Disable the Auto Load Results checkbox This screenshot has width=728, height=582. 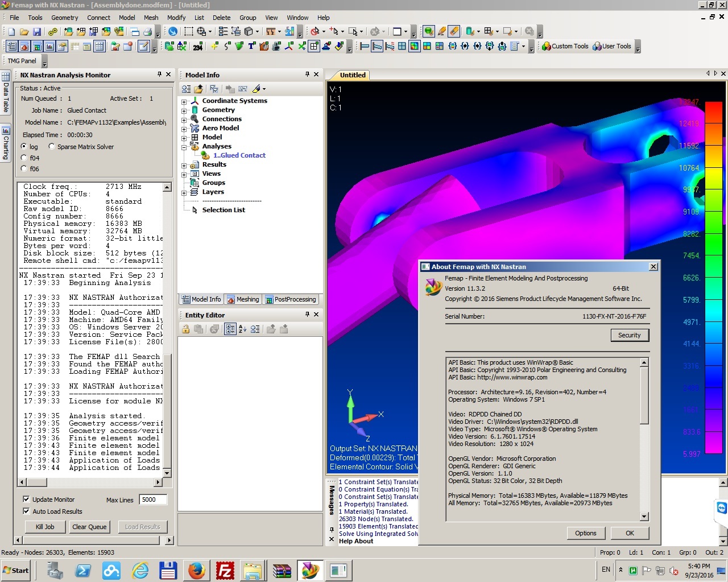26,511
